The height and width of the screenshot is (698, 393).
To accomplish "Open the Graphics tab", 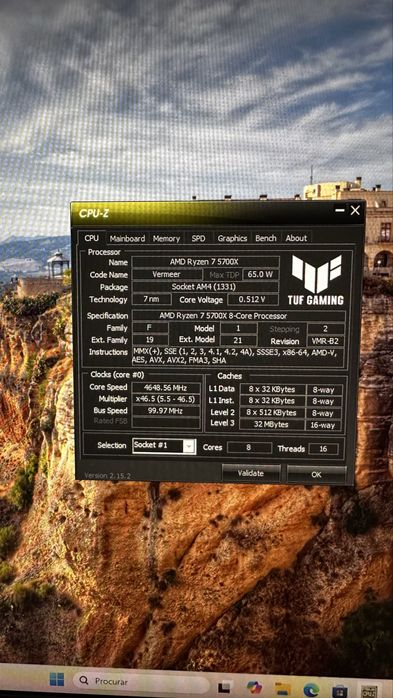I will click(232, 238).
